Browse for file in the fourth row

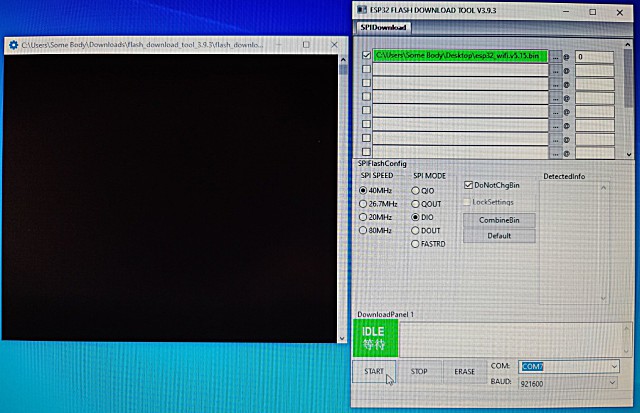pos(555,98)
